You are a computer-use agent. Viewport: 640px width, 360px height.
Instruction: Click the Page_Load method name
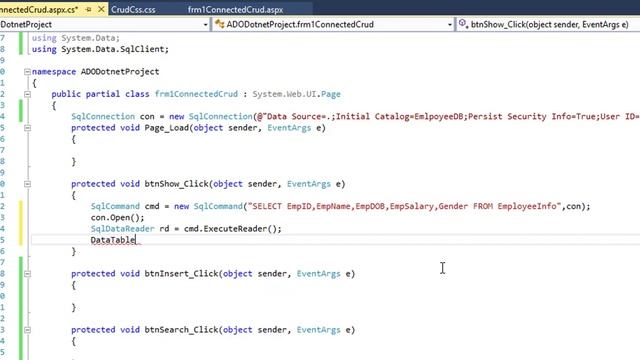(167, 128)
